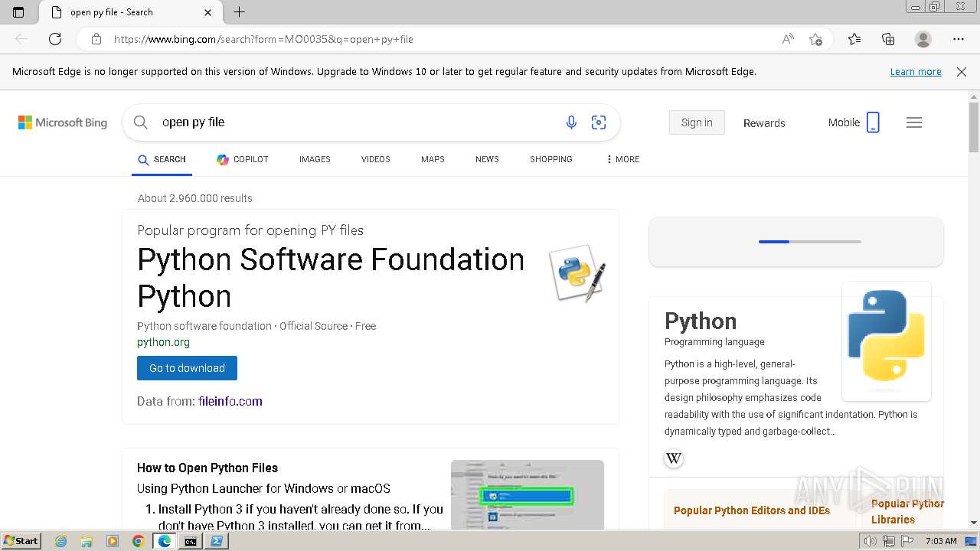
Task: Open Bing hamburger settings menu
Action: (914, 122)
